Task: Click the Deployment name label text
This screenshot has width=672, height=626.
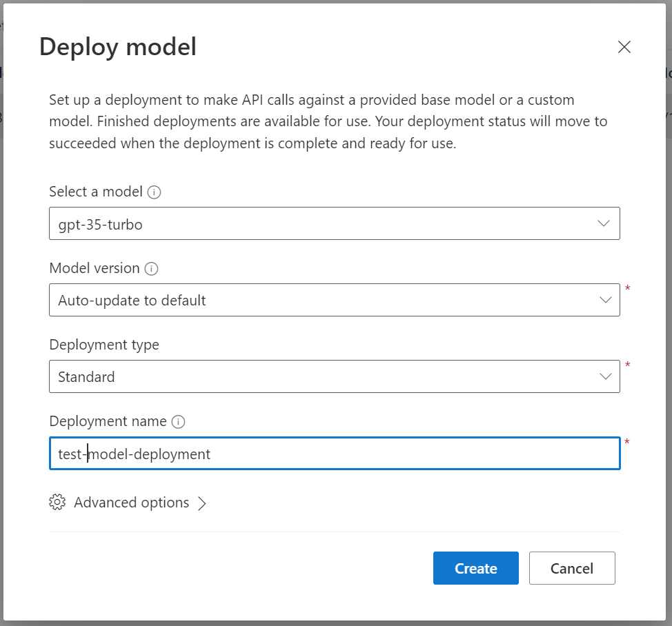Action: pyautogui.click(x=108, y=421)
